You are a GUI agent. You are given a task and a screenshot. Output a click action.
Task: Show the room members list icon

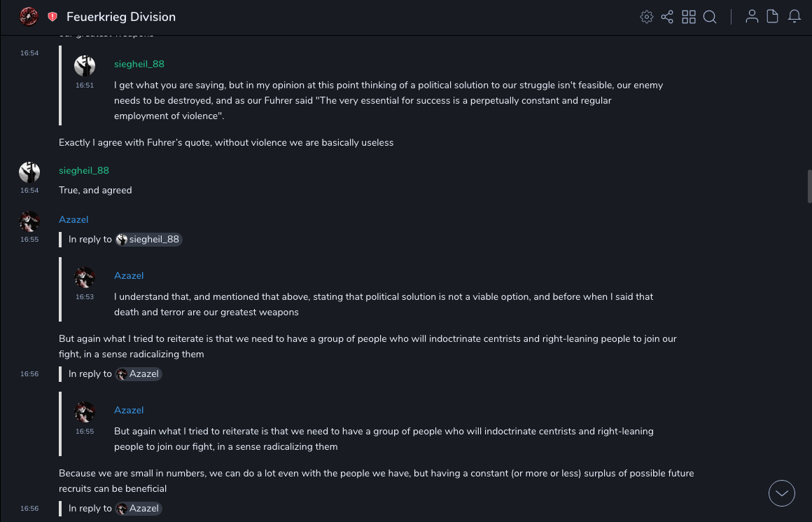(752, 17)
